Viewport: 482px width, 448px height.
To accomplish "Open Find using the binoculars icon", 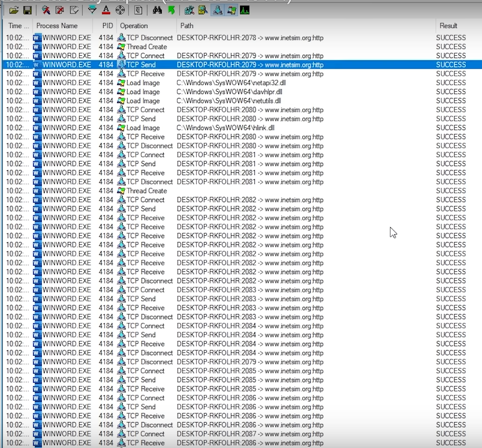I will (157, 11).
